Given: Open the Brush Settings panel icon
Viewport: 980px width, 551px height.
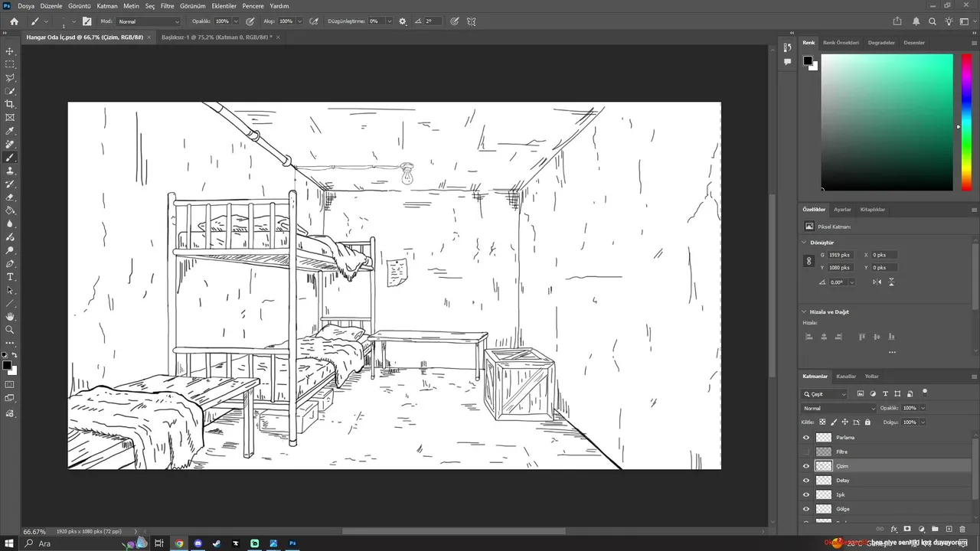Looking at the screenshot, I should click(87, 21).
